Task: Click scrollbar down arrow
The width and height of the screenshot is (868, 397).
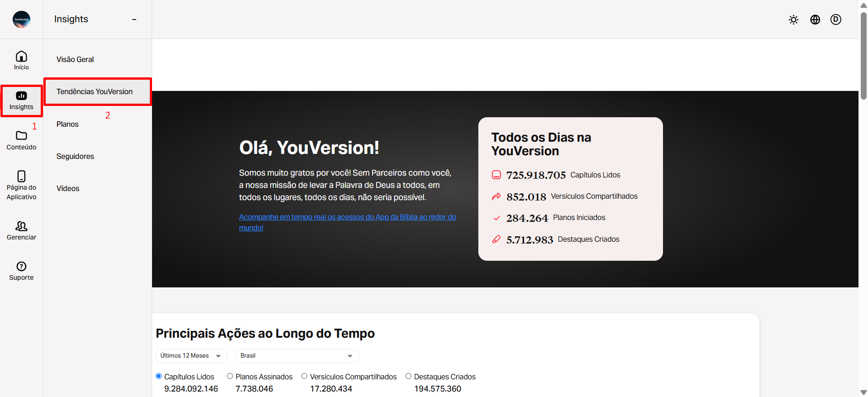Action: (x=863, y=392)
